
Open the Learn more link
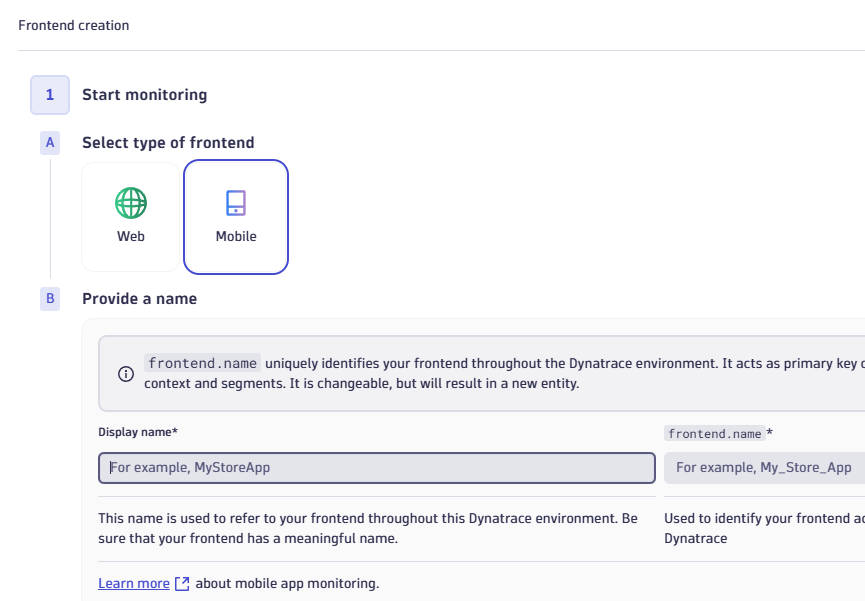(134, 583)
